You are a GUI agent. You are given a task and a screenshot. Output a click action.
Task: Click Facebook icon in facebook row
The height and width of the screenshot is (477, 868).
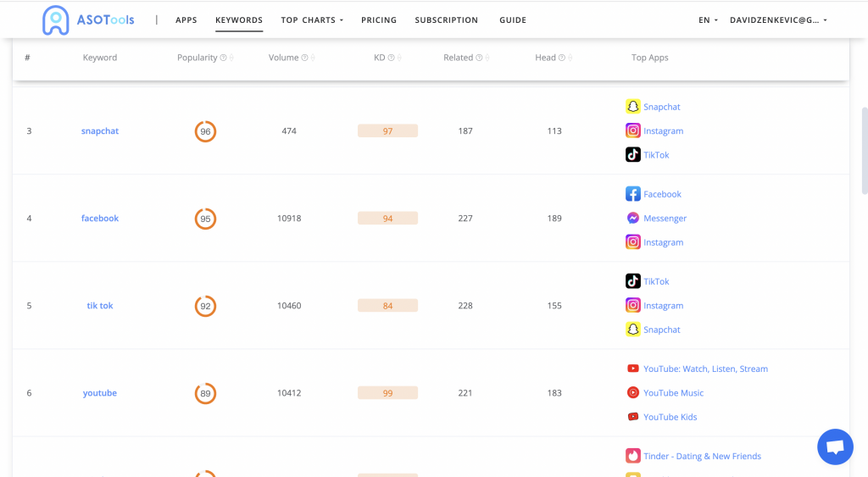(632, 194)
